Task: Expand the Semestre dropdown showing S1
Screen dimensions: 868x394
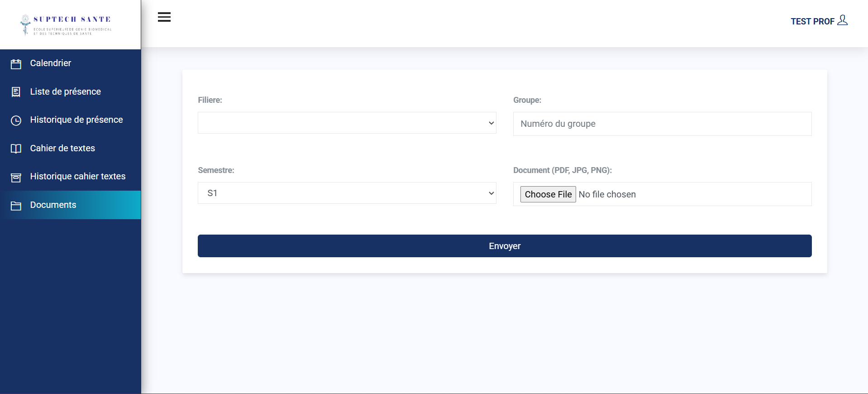Action: [x=347, y=193]
